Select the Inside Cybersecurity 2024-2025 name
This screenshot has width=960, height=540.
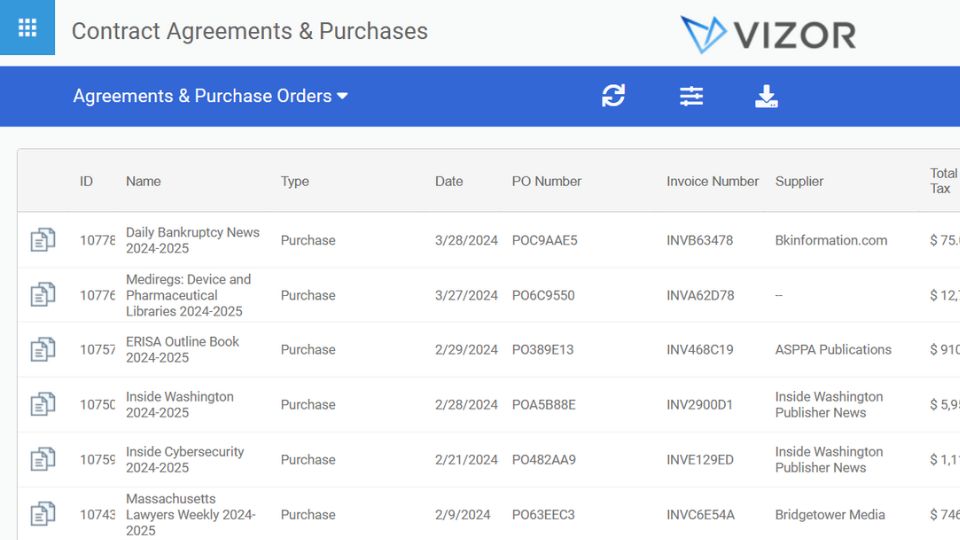tap(185, 459)
